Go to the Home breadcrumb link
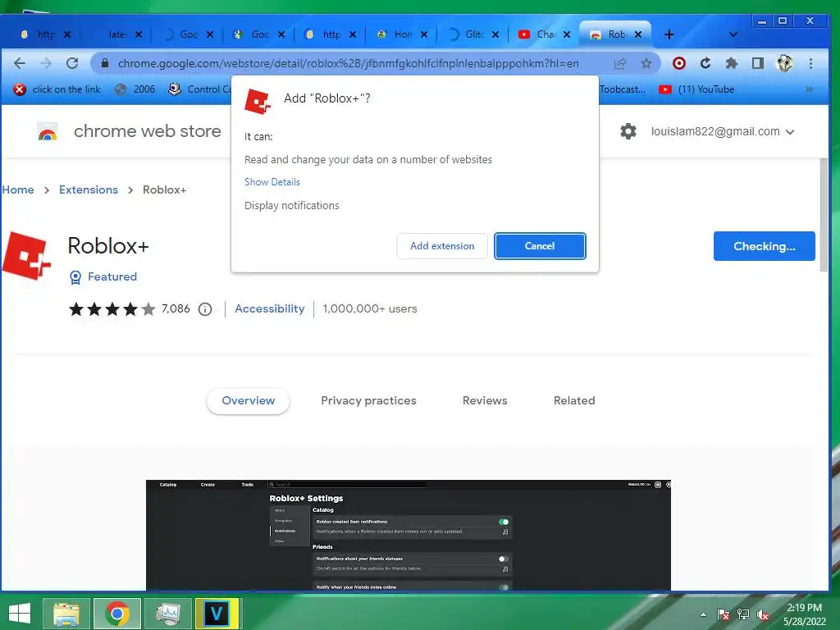 (18, 189)
